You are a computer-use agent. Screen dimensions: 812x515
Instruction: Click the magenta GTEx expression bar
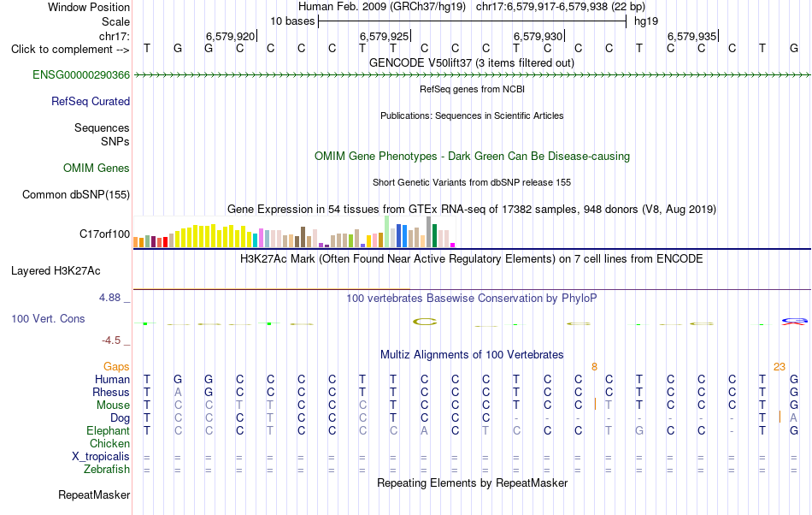(x=453, y=245)
